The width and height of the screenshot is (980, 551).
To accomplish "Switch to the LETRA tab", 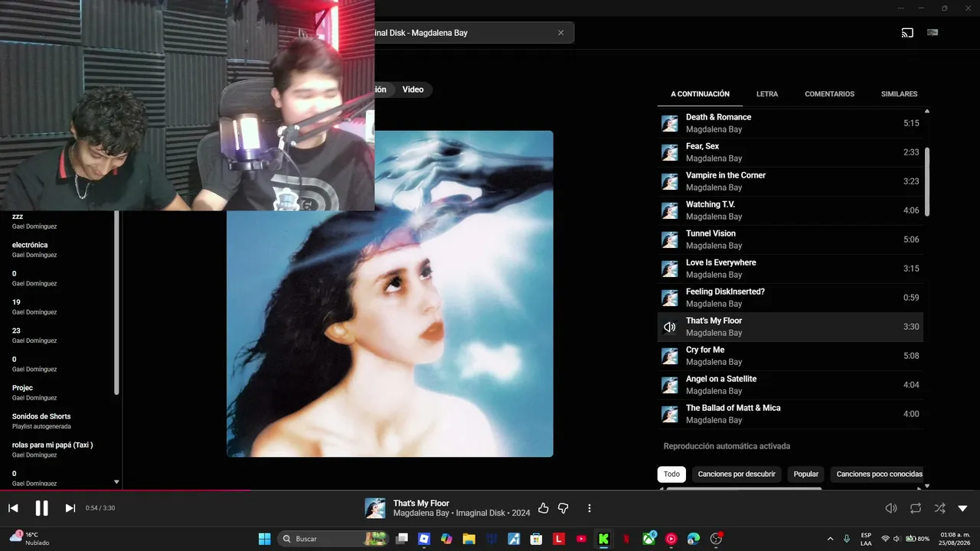I will click(x=767, y=94).
